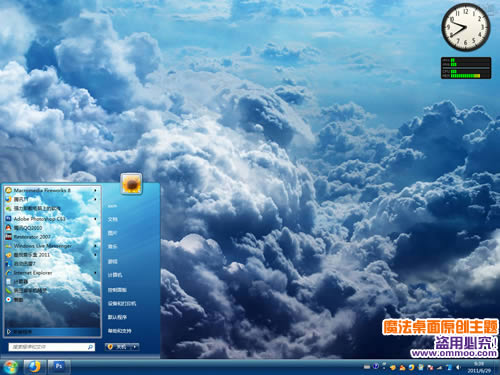Open the entry with the red dot icon
The image size is (500, 375).
[52, 300]
